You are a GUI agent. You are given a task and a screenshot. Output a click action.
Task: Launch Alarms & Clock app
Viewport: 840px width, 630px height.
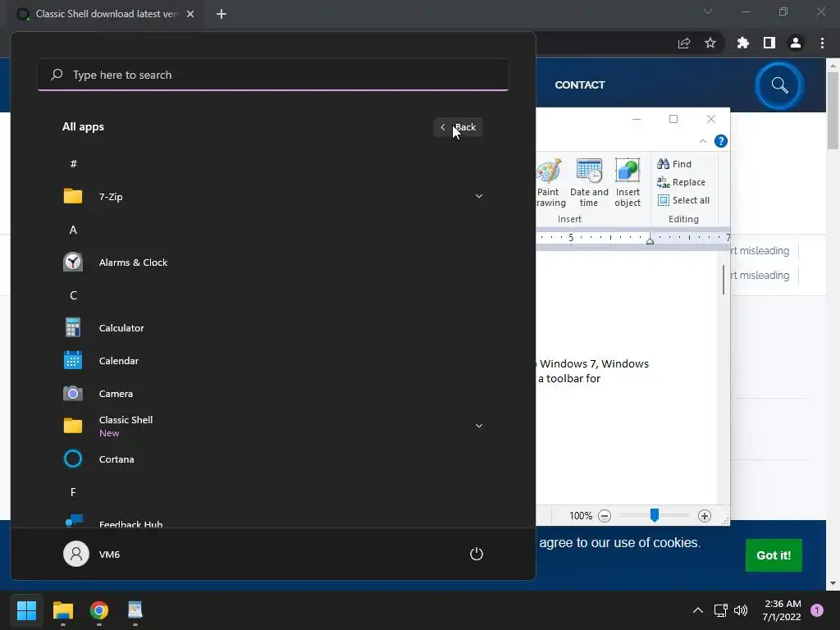coord(273,262)
